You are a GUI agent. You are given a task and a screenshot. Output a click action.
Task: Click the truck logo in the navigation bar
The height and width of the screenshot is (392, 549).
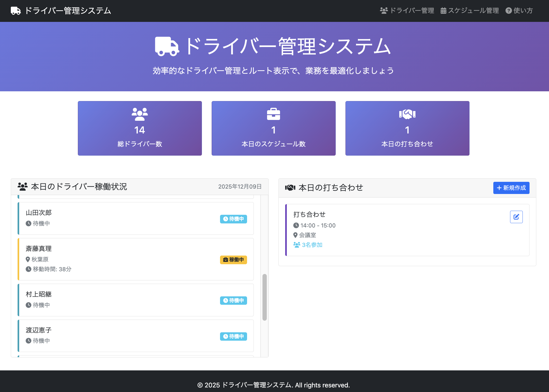click(15, 11)
